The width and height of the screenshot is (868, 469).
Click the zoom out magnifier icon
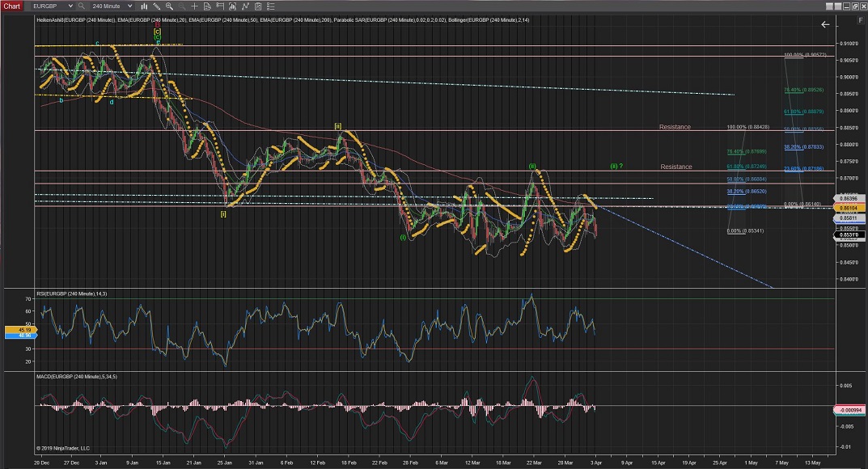[181, 6]
